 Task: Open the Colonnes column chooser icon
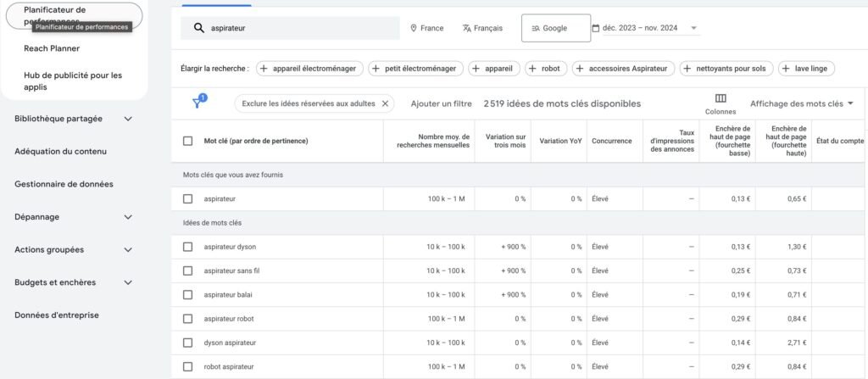point(721,98)
